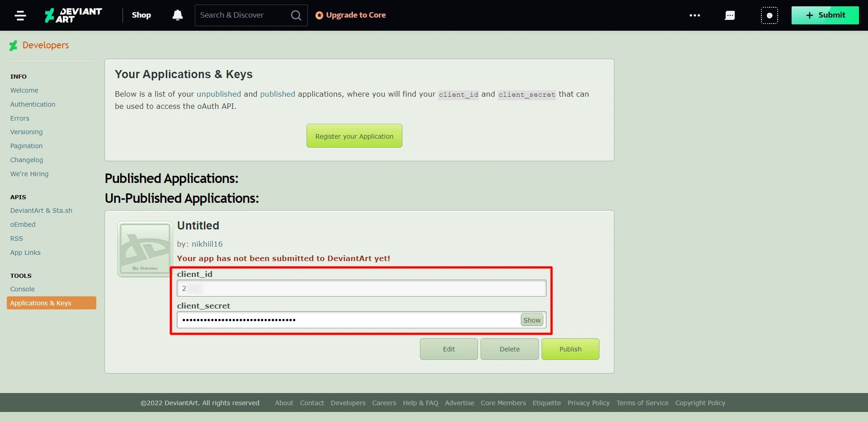Click the user avatar placeholder icon
This screenshot has width=868, height=421.
pos(770,15)
